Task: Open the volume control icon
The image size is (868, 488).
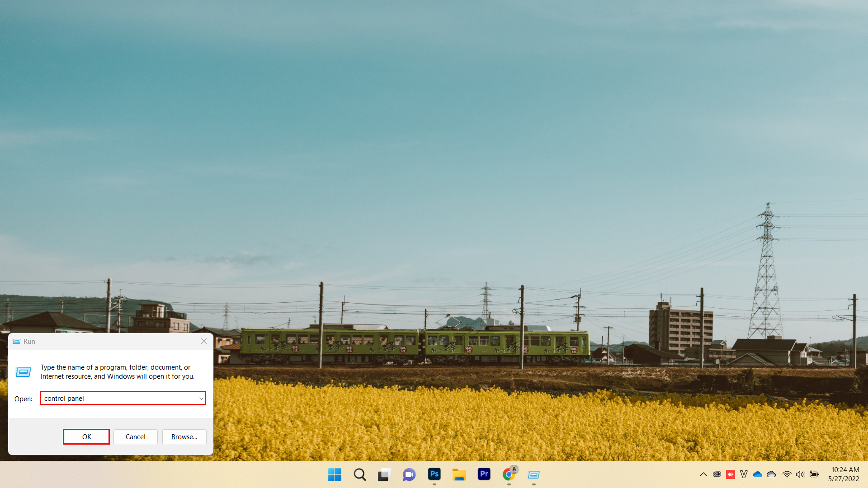Action: (800, 474)
